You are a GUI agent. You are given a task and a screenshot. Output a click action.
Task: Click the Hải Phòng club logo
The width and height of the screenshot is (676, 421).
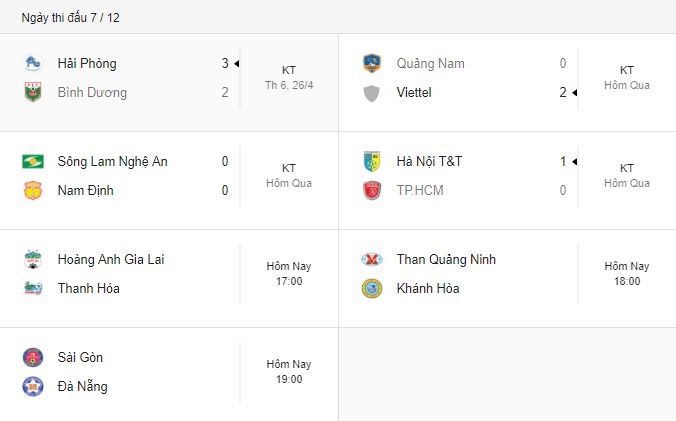click(x=33, y=63)
